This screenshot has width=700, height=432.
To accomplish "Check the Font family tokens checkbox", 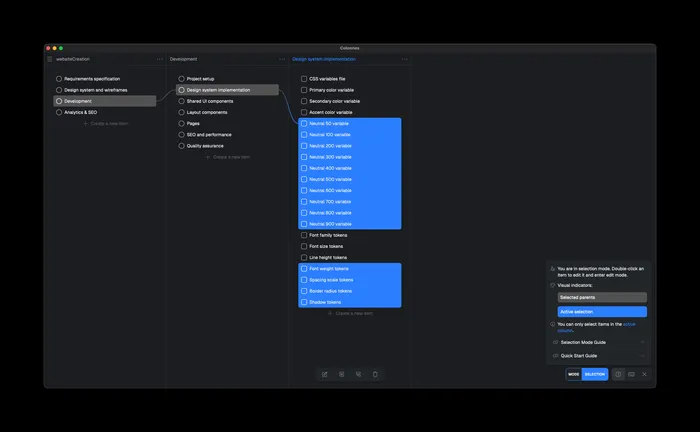I will 304,235.
